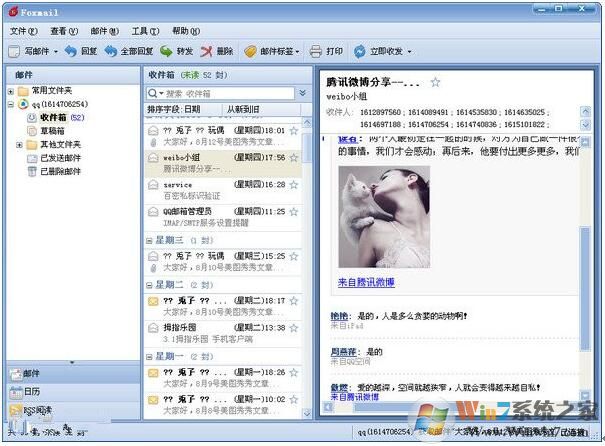Screen dimensions: 605x446
Task: Star the weibo小组 17:56 email
Action: click(294, 157)
